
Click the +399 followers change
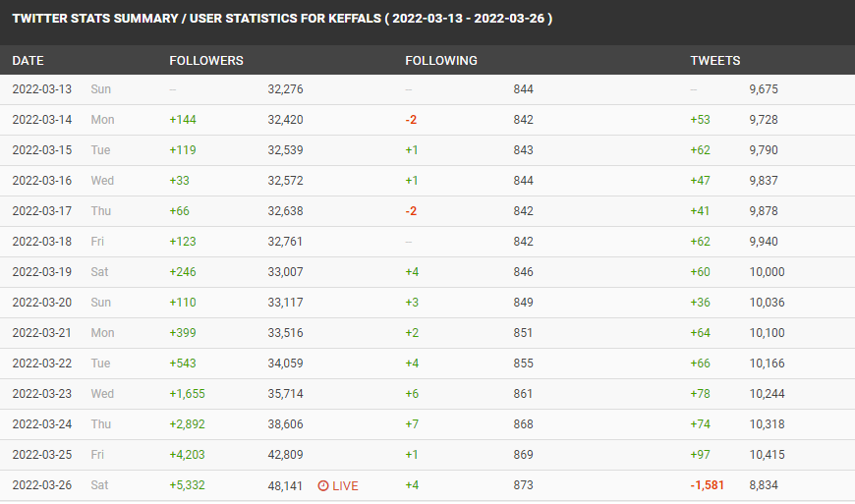[x=183, y=333]
